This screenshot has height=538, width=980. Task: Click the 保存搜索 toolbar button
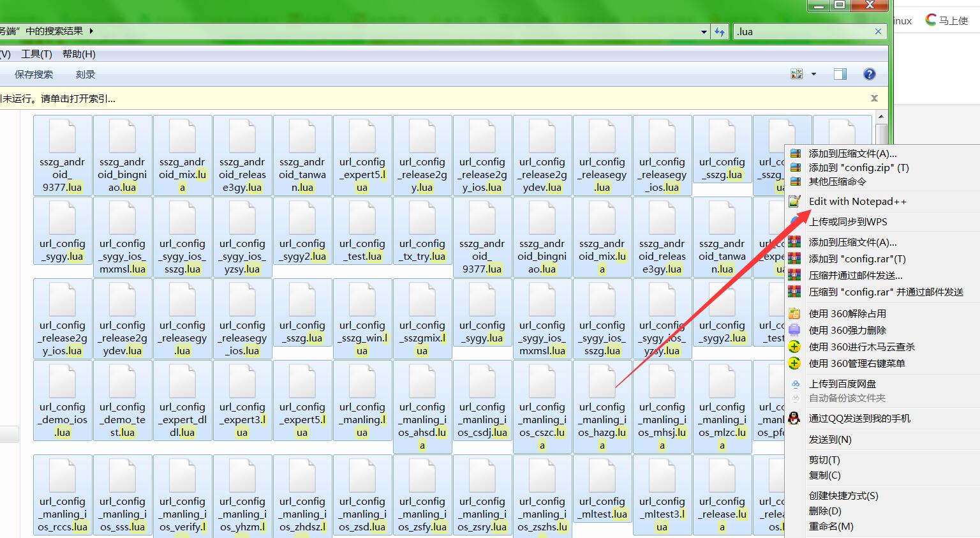pos(34,75)
